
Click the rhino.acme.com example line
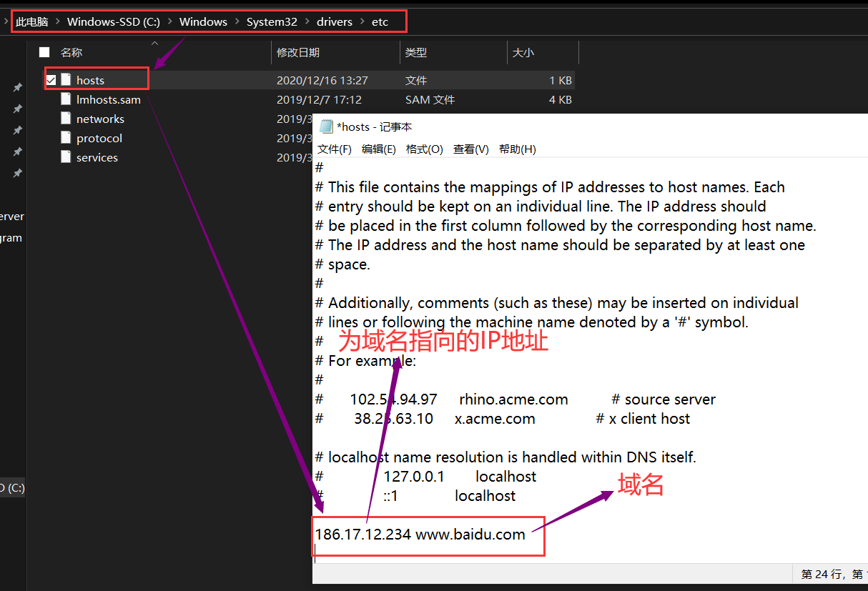[x=516, y=399]
